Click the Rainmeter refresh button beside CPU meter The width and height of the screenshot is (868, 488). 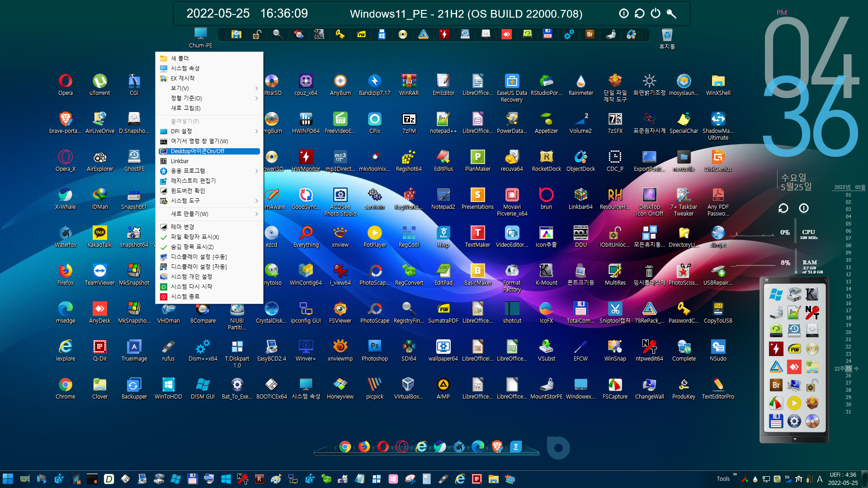click(x=783, y=208)
